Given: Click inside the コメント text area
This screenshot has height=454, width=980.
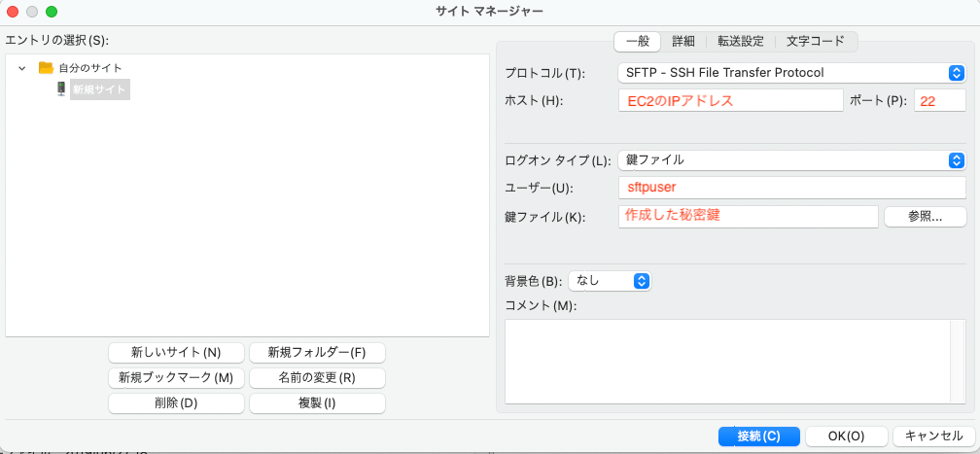Looking at the screenshot, I should coord(727,362).
